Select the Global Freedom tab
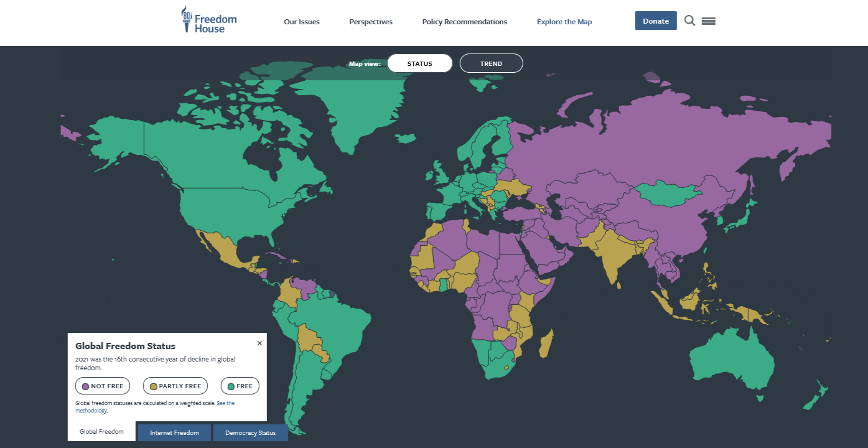 click(x=101, y=431)
